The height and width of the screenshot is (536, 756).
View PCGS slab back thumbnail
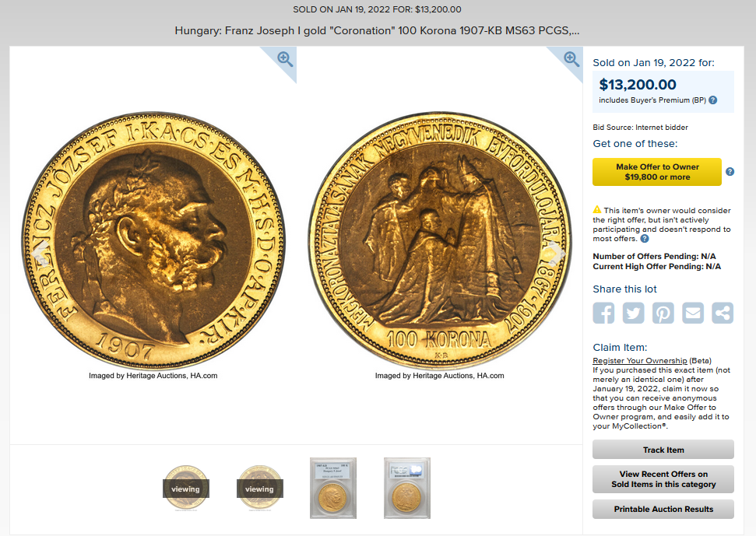click(407, 488)
